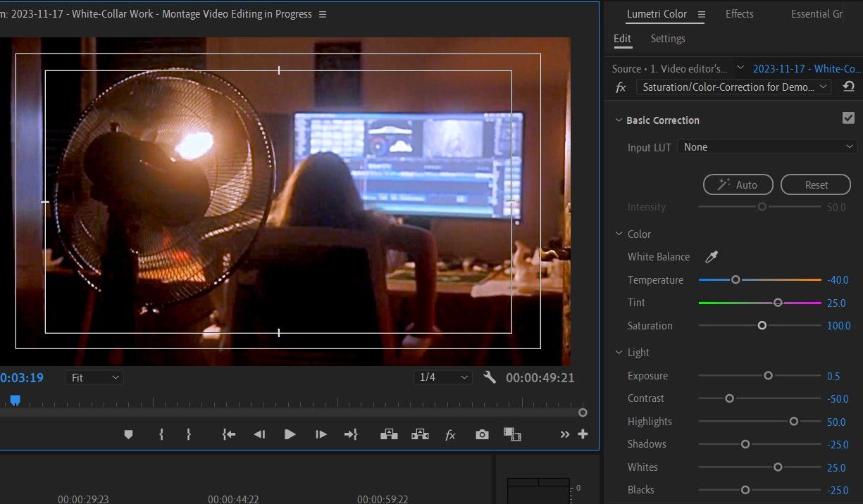Switch to the Lumetri Color tab
This screenshot has width=863, height=504.
pyautogui.click(x=657, y=14)
